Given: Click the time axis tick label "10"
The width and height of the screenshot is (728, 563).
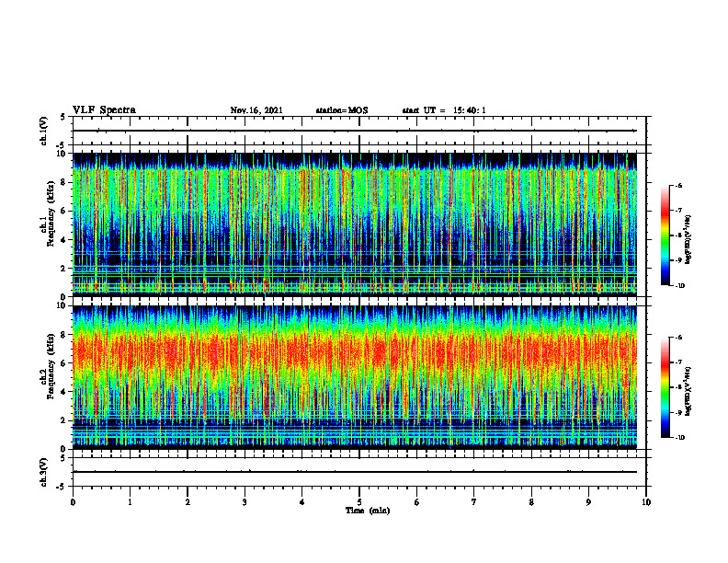Looking at the screenshot, I should pos(646,502).
